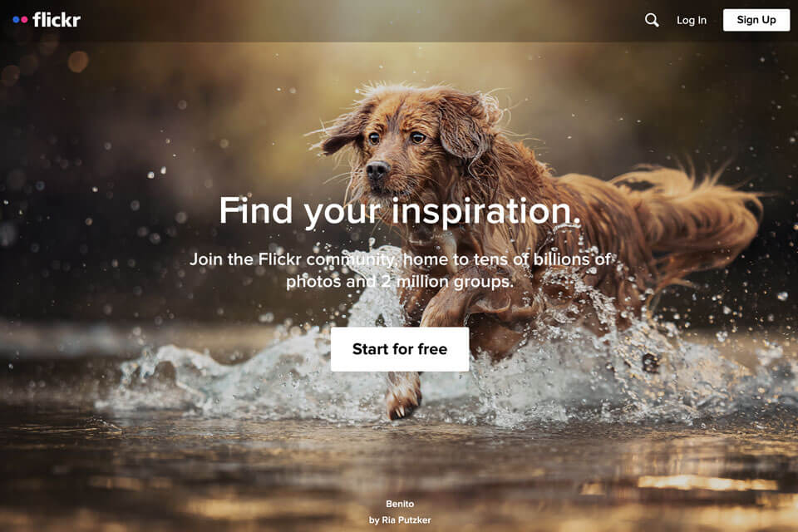The height and width of the screenshot is (532, 798).
Task: Click the 2 million groups text
Action: pyautogui.click(x=447, y=281)
